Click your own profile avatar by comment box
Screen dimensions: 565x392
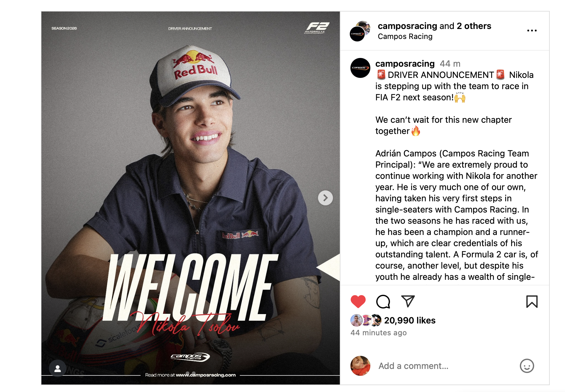360,366
